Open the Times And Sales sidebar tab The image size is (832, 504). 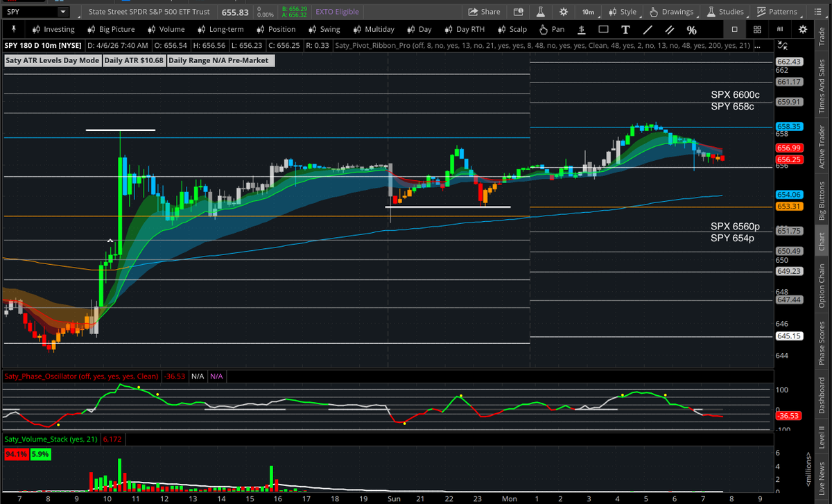(822, 87)
